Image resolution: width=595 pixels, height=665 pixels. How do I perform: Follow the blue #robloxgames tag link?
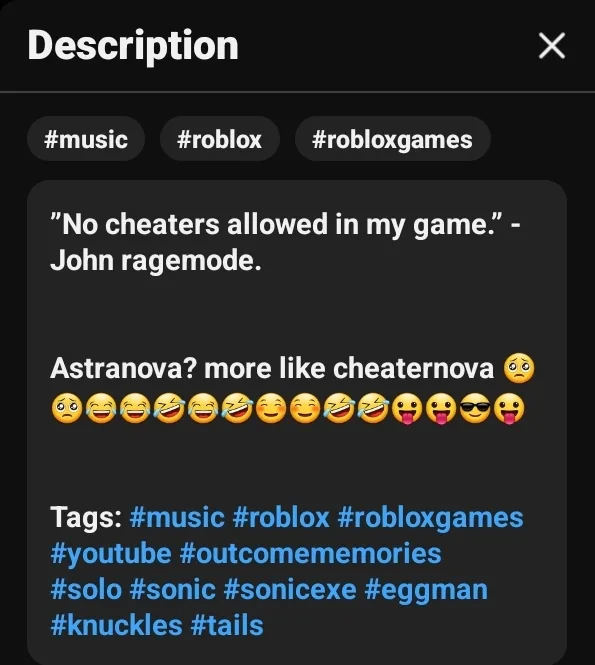point(430,517)
